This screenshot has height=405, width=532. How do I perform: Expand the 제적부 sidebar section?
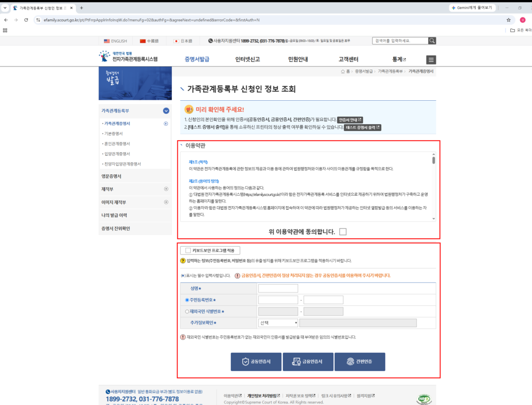(x=166, y=189)
